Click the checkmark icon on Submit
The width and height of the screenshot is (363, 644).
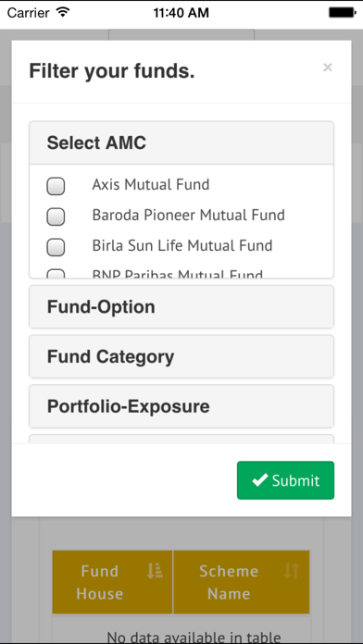(x=260, y=479)
